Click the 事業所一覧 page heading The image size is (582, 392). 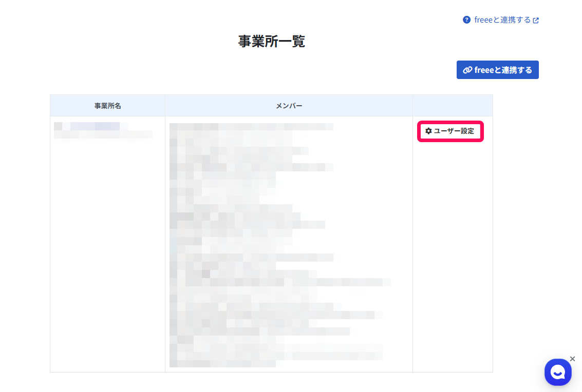coord(272,41)
